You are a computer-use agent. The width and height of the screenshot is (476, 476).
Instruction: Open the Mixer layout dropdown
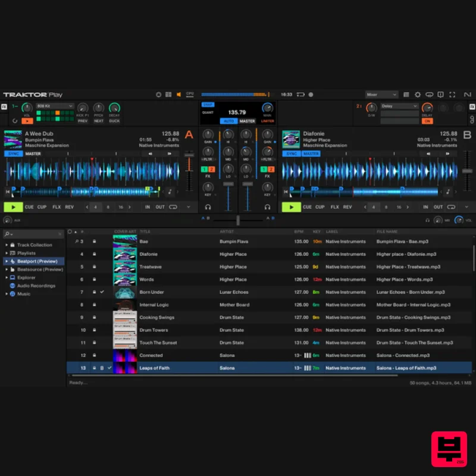[381, 95]
